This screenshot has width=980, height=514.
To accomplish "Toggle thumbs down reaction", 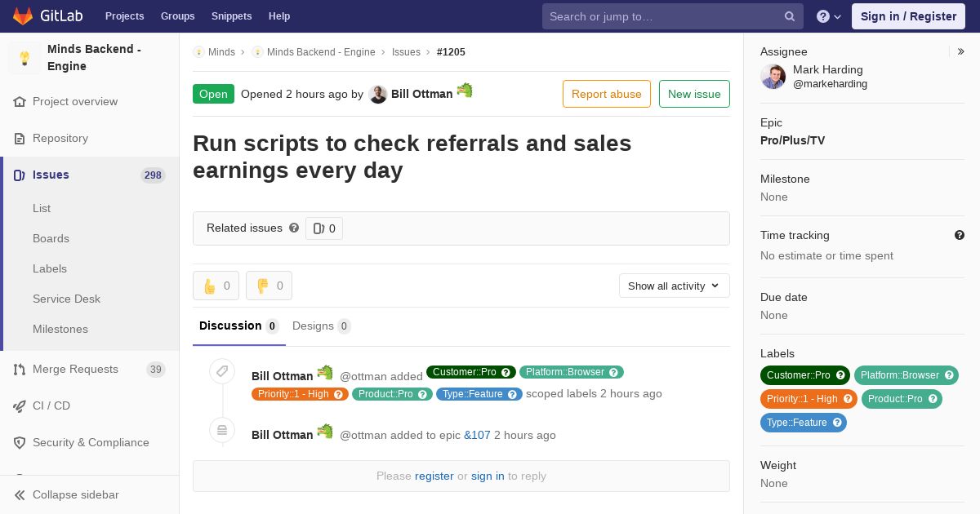I will 269,286.
